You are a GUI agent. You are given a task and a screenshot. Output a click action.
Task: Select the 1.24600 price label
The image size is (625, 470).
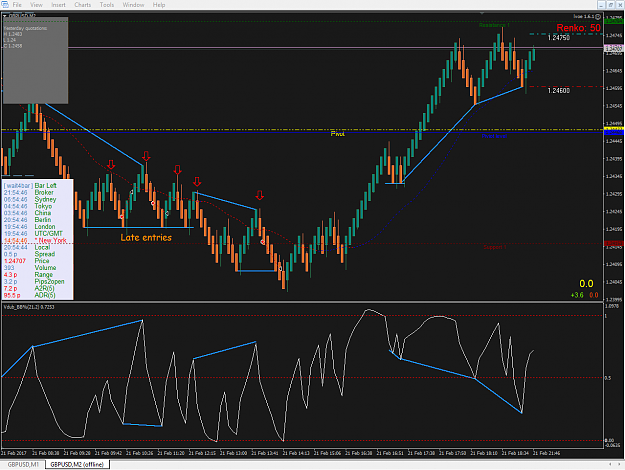click(x=558, y=90)
